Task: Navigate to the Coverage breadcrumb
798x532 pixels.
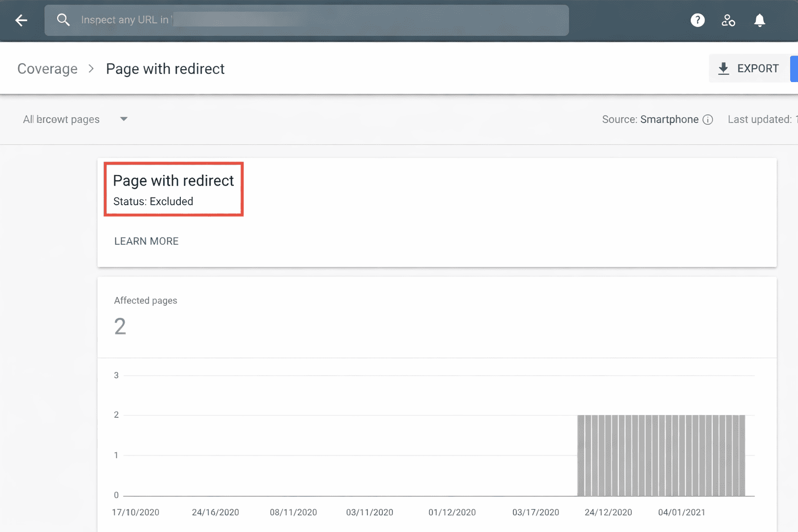Action: tap(47, 68)
